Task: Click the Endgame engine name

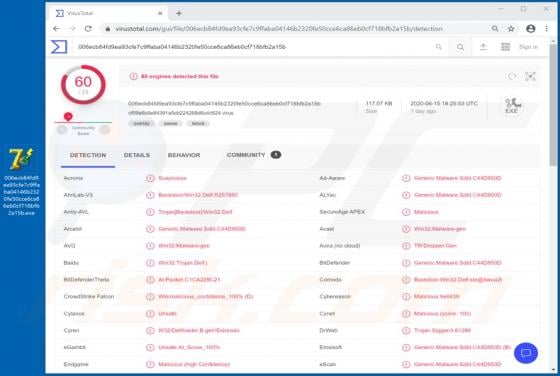Action: 76,364
